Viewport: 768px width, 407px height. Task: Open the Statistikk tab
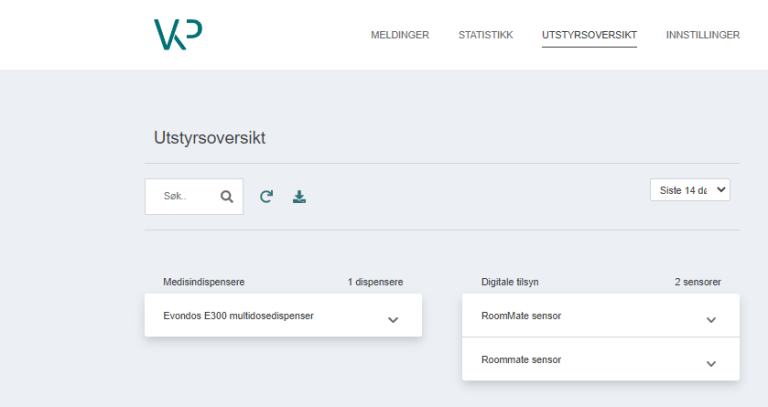[x=485, y=35]
